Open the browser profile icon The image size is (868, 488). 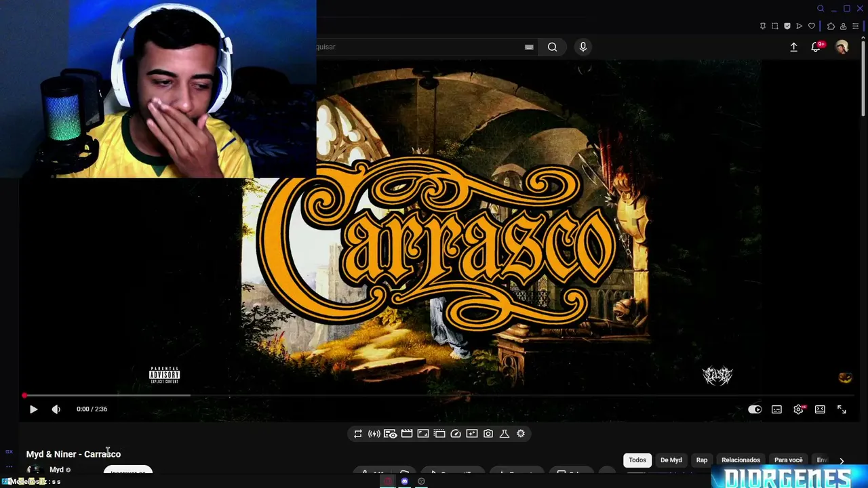844,26
